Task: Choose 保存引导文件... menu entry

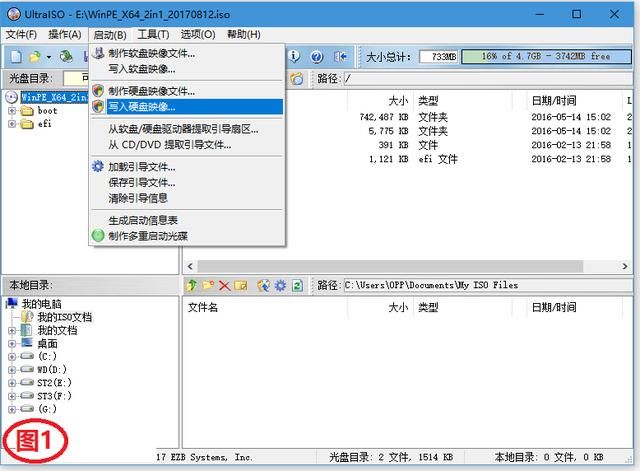Action: pos(187,182)
